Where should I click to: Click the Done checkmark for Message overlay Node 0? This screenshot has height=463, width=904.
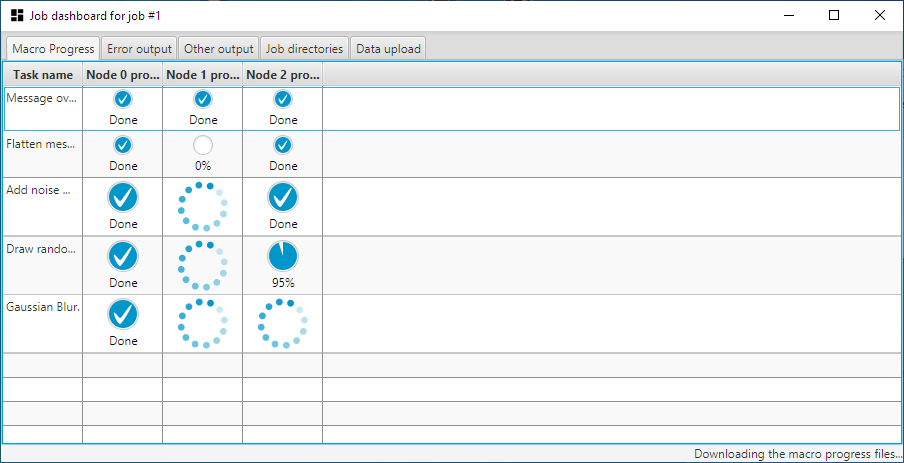tap(122, 99)
